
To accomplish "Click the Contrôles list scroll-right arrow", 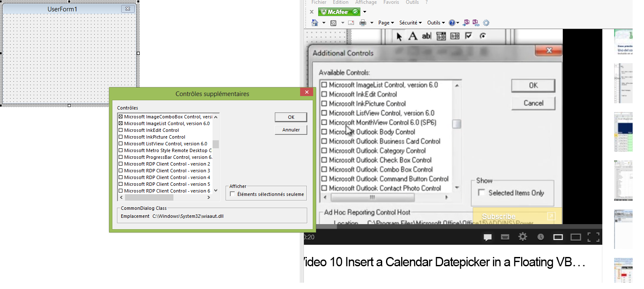I will point(209,197).
